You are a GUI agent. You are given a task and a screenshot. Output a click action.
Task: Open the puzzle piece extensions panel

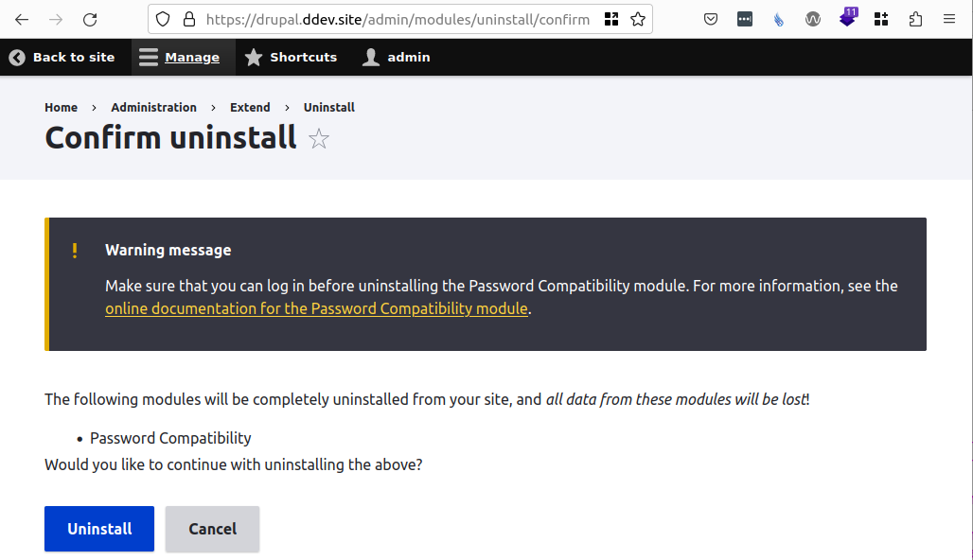coord(915,19)
